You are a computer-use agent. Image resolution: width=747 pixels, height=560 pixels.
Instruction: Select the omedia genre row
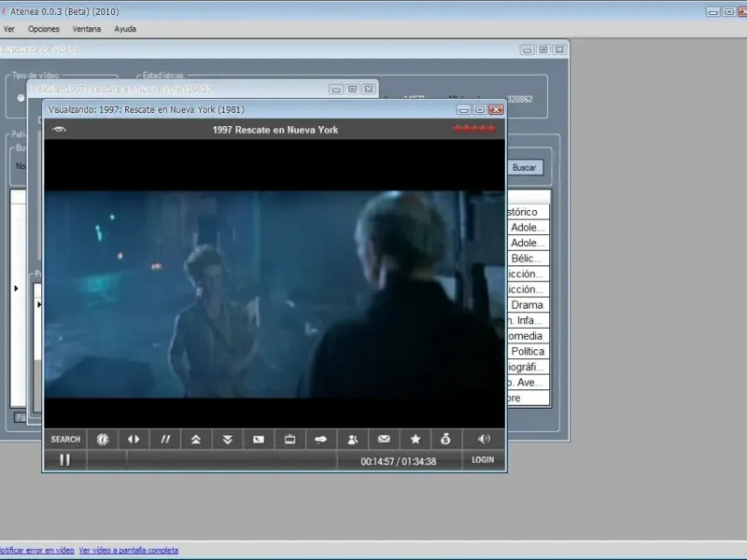click(528, 336)
